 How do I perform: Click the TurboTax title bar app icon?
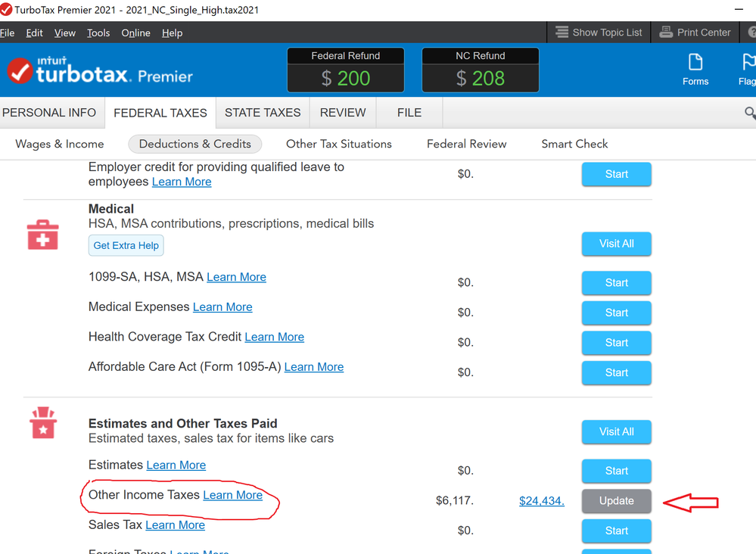pyautogui.click(x=6, y=9)
